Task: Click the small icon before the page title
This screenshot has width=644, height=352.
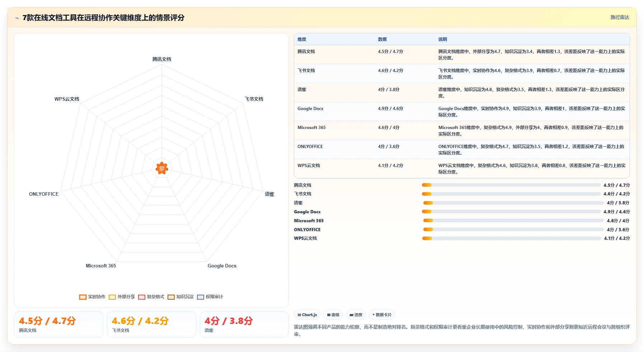Action: (x=17, y=18)
